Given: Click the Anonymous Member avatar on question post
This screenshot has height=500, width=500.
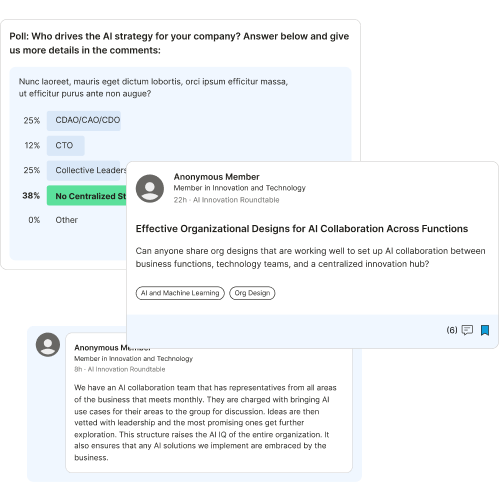Looking at the screenshot, I should point(150,188).
